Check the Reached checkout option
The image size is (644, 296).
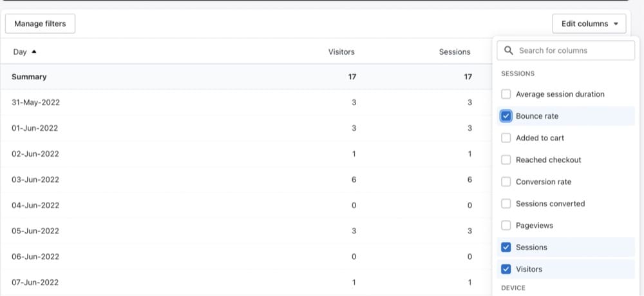pyautogui.click(x=506, y=160)
